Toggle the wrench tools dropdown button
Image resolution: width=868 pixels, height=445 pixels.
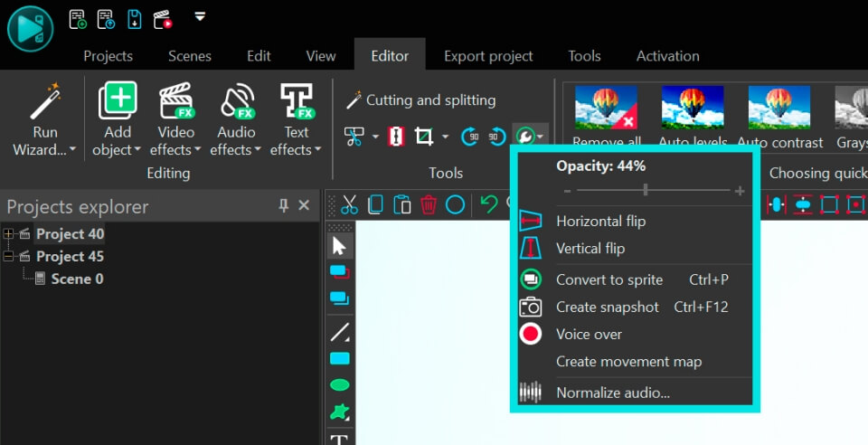[530, 136]
